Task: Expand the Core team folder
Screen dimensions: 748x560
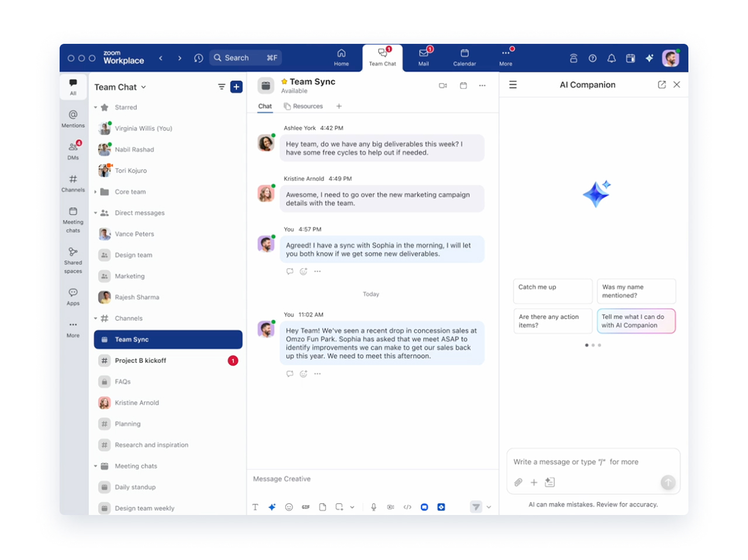Action: pyautogui.click(x=96, y=192)
